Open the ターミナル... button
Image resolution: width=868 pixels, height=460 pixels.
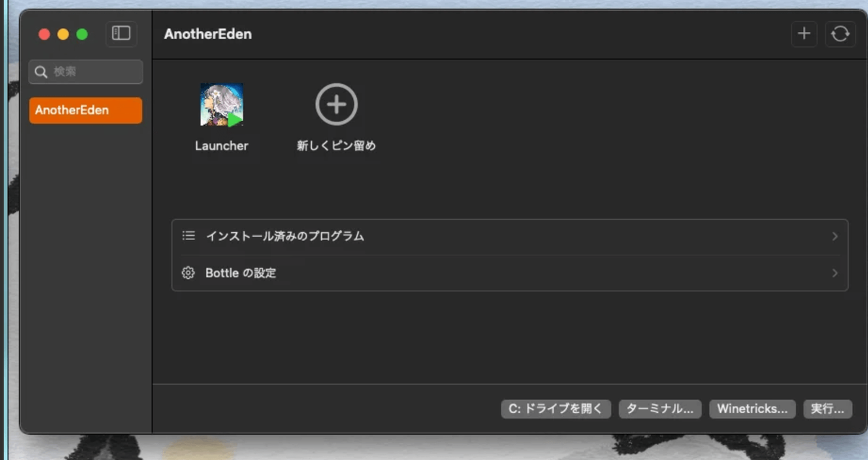coord(660,409)
